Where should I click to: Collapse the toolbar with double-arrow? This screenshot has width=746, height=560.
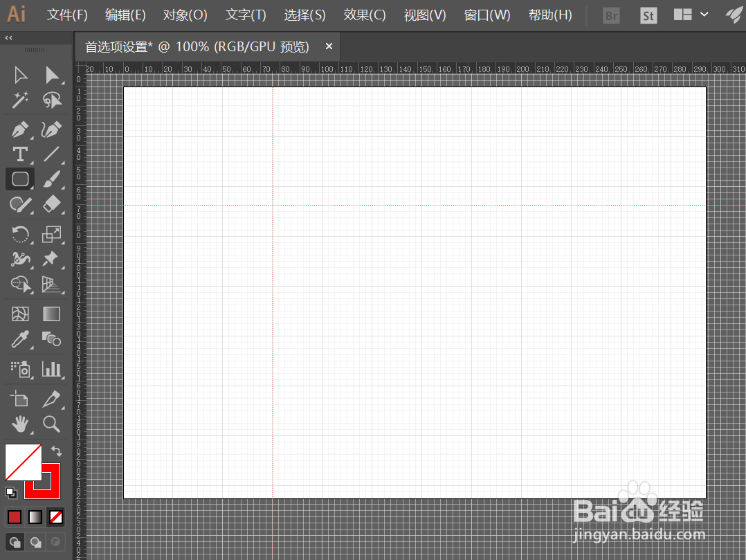(8, 37)
